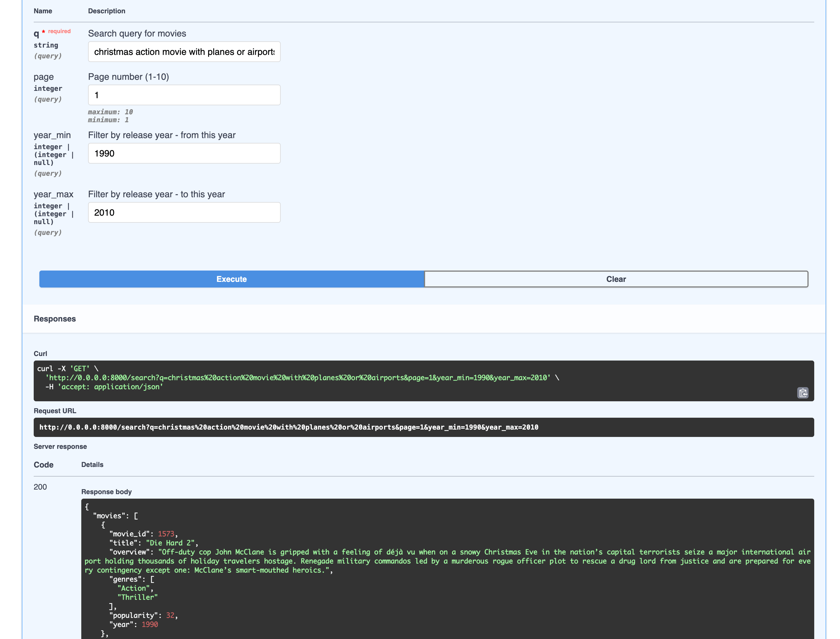Click the q search query input field
The height and width of the screenshot is (639, 840).
tap(184, 51)
